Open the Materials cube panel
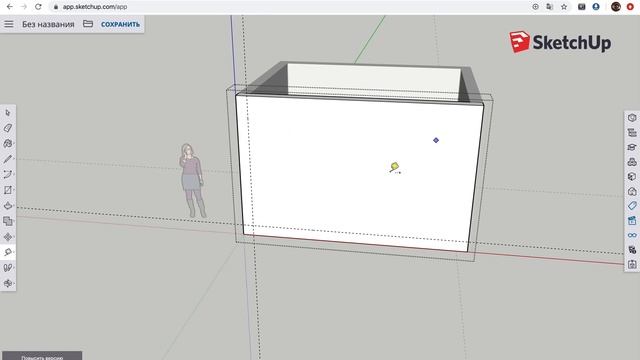 tap(632, 177)
